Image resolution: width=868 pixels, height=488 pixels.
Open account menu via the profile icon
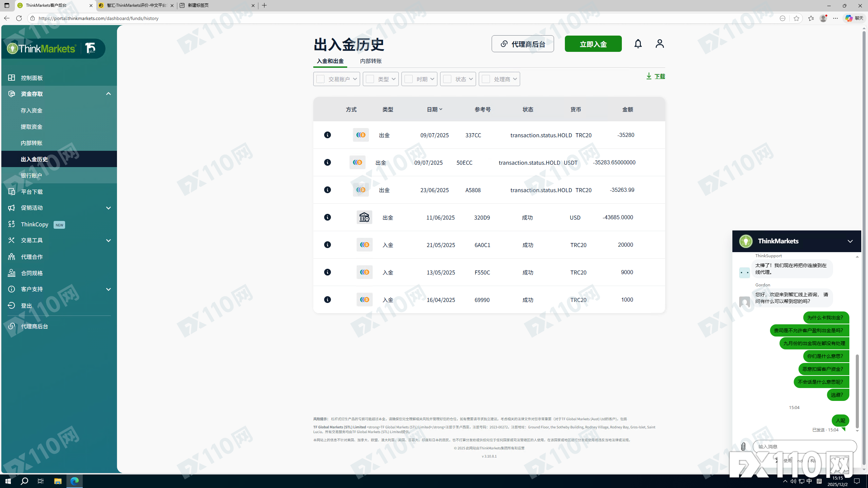pos(659,44)
